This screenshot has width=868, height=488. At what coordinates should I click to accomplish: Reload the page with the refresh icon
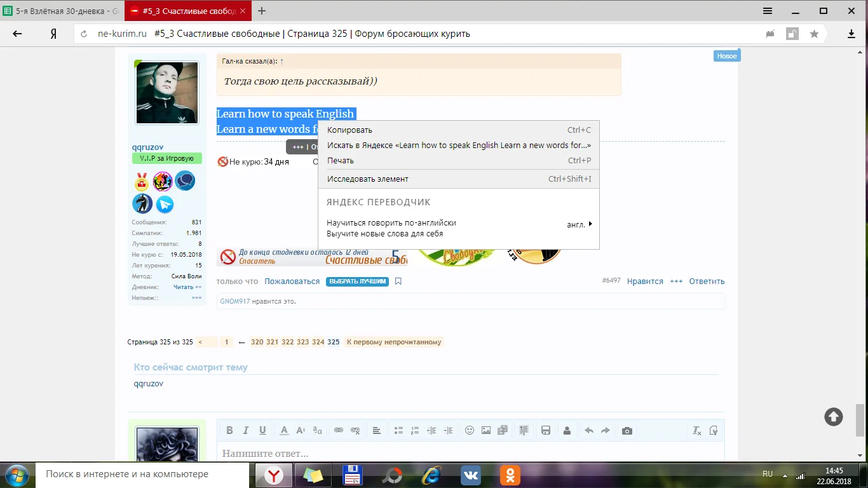(84, 34)
